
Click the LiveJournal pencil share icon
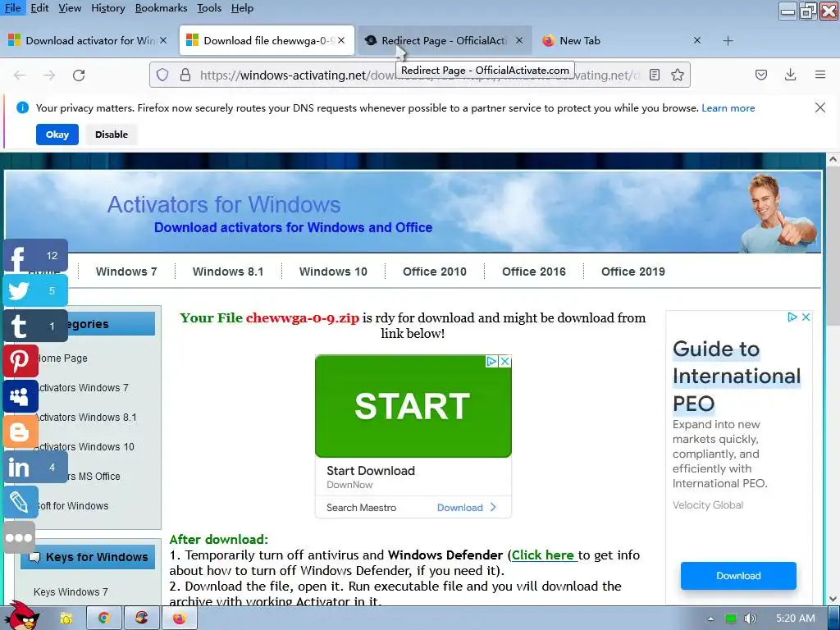coord(21,503)
